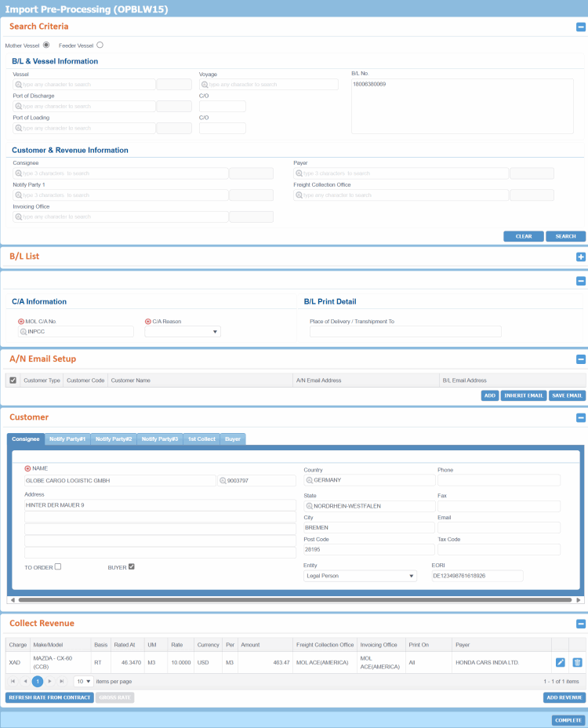Viewport: 588px width, 728px height.
Task: Open the Entity Legal Person dropdown
Action: [360, 576]
